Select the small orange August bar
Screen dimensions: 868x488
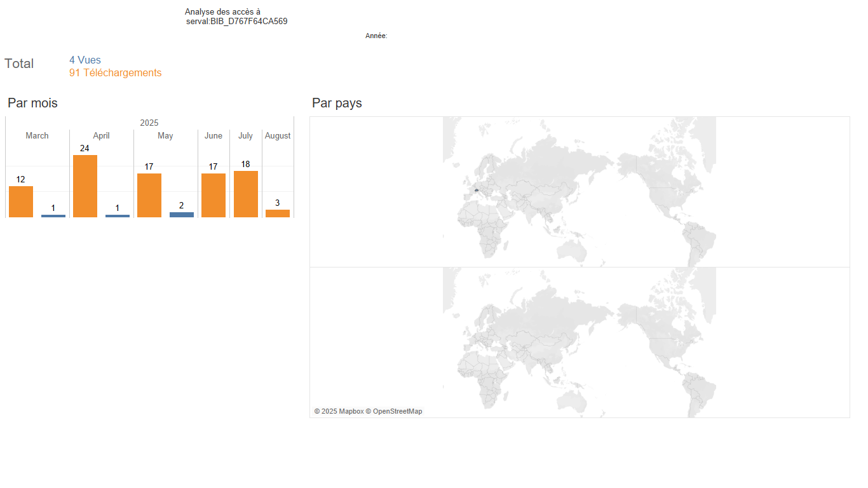click(278, 213)
